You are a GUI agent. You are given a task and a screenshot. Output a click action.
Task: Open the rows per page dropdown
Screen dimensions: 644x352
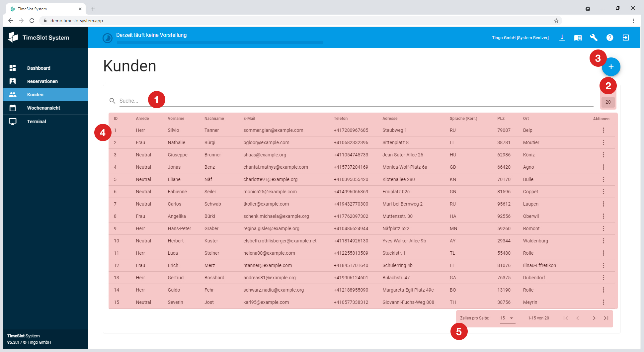click(x=508, y=318)
